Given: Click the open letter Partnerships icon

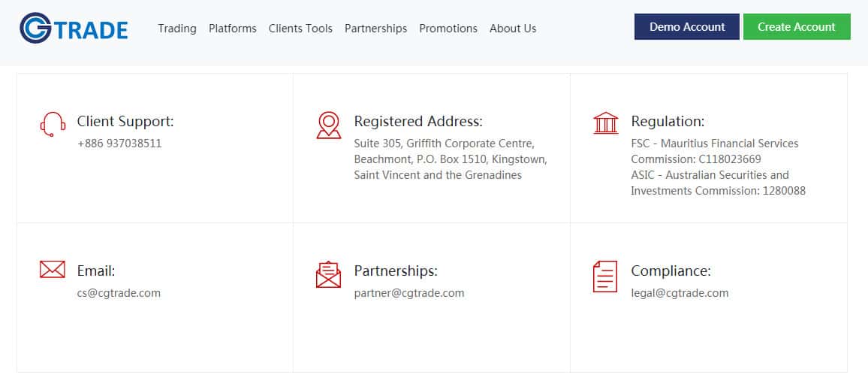Looking at the screenshot, I should [328, 274].
